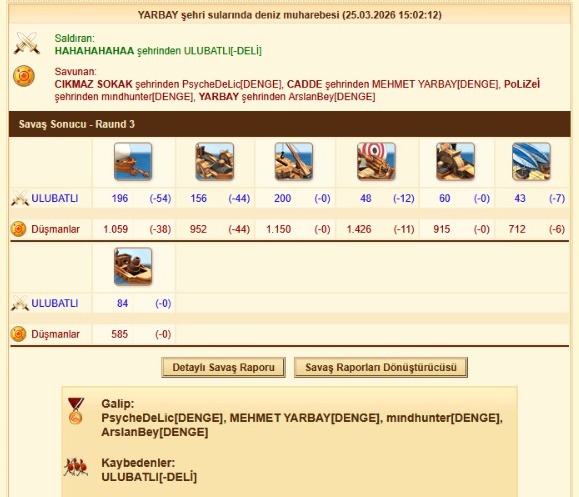Click the loss value (-54)
This screenshot has width=579, height=497.
tap(160, 198)
